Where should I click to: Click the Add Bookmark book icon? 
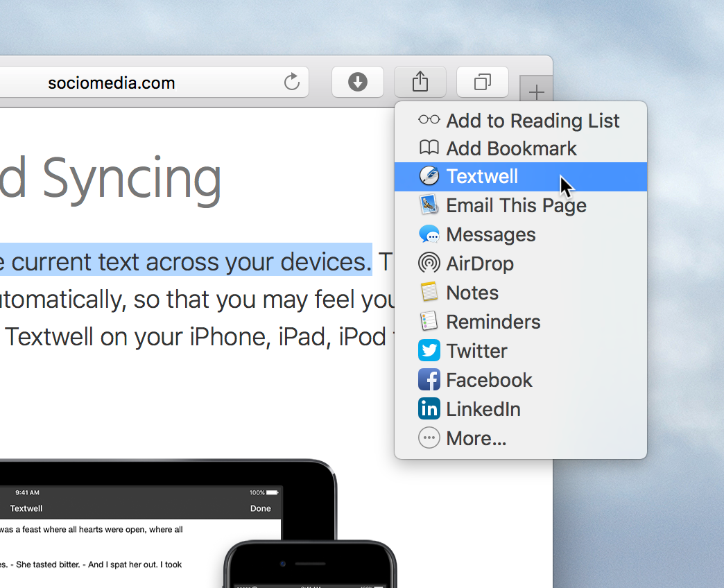point(429,148)
